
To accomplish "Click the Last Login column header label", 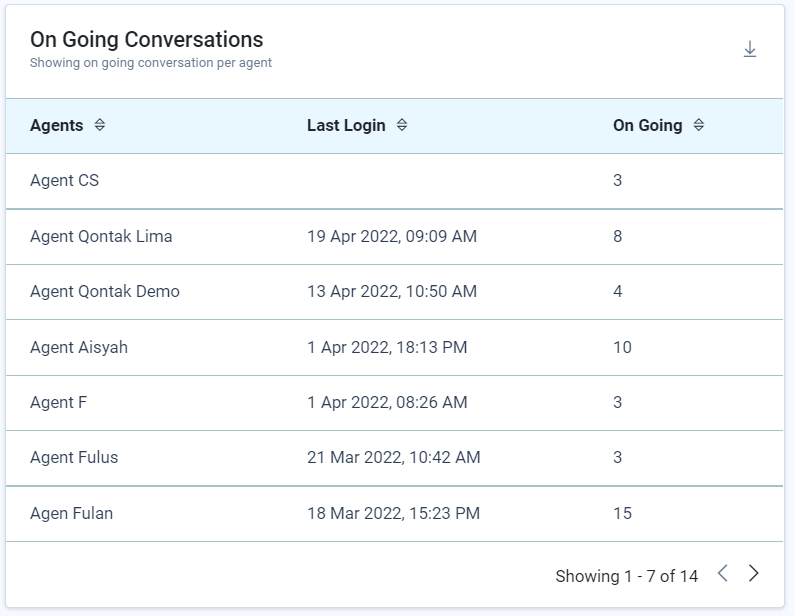I will (346, 126).
